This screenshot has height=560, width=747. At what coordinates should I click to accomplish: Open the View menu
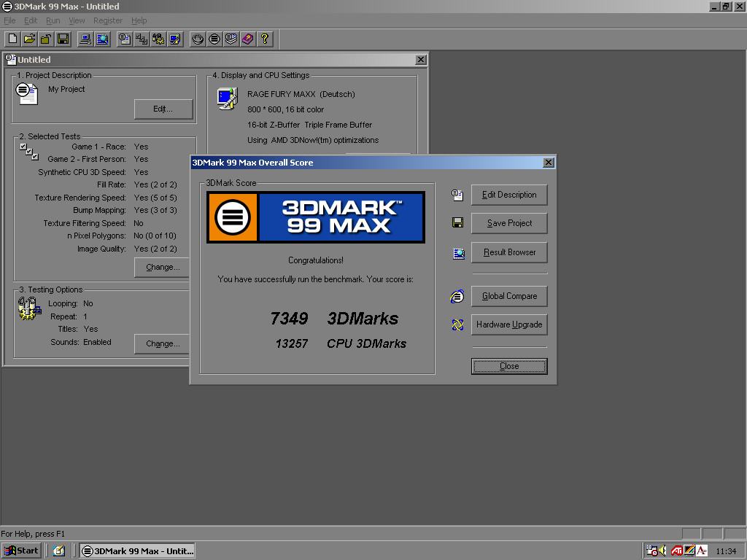tap(77, 20)
